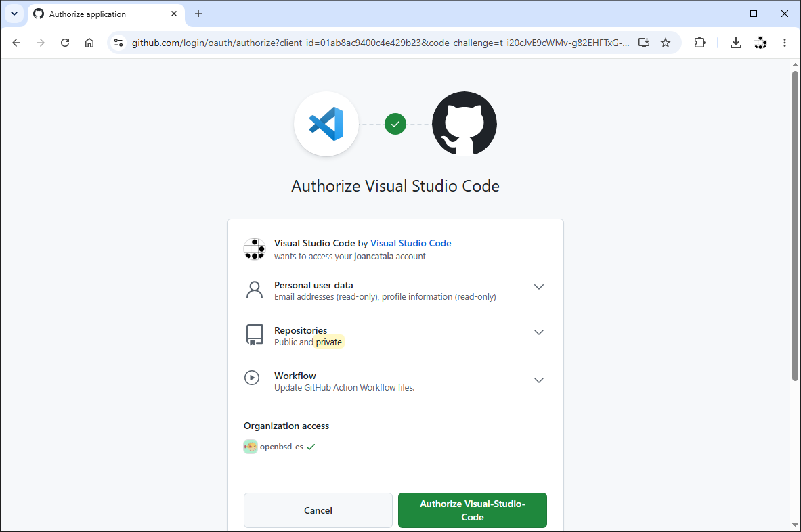Click the green connection checkmark badge

pyautogui.click(x=395, y=124)
